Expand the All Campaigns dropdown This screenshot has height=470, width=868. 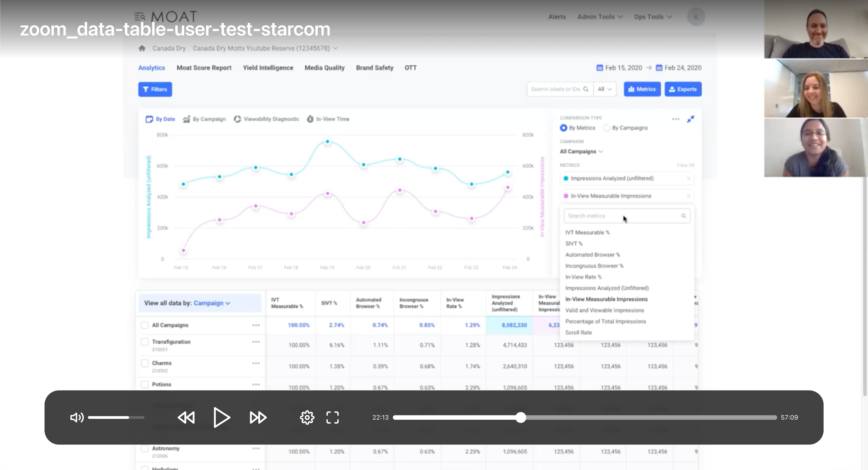click(x=581, y=152)
